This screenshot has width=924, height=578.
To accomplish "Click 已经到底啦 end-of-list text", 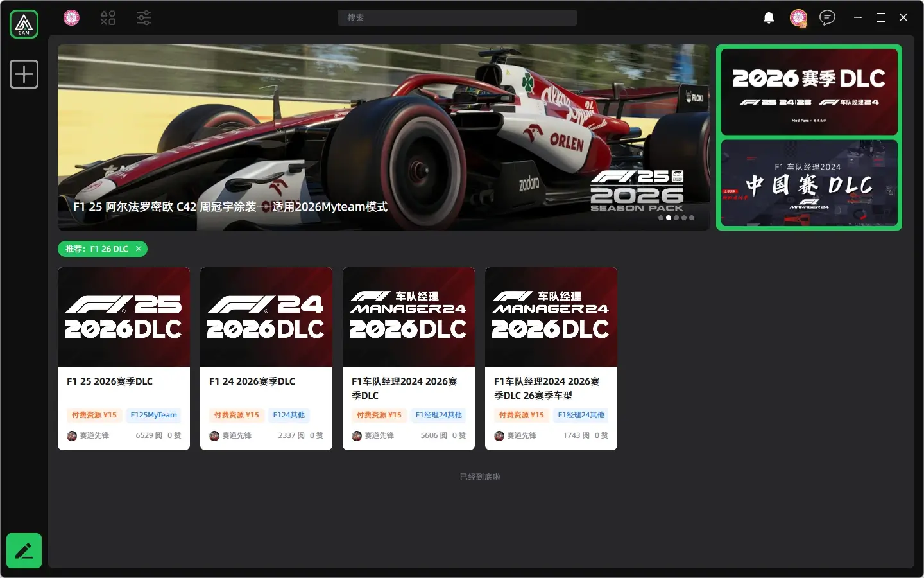I will click(480, 477).
